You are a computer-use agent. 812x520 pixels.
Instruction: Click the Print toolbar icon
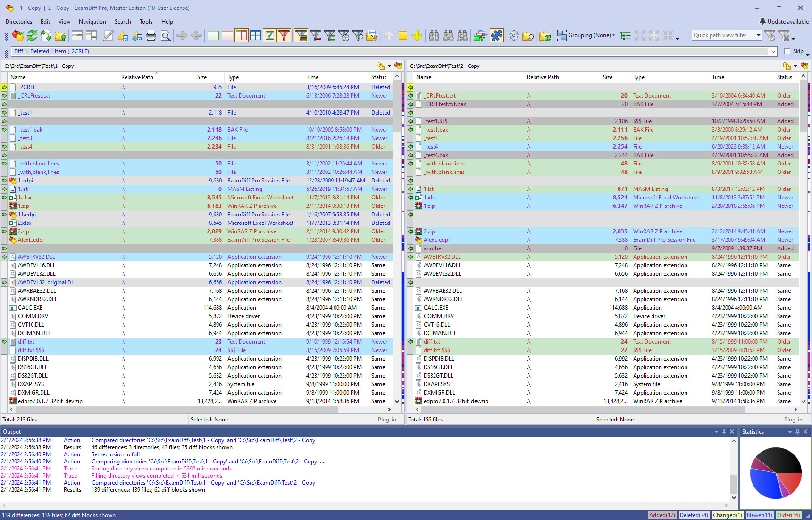151,35
